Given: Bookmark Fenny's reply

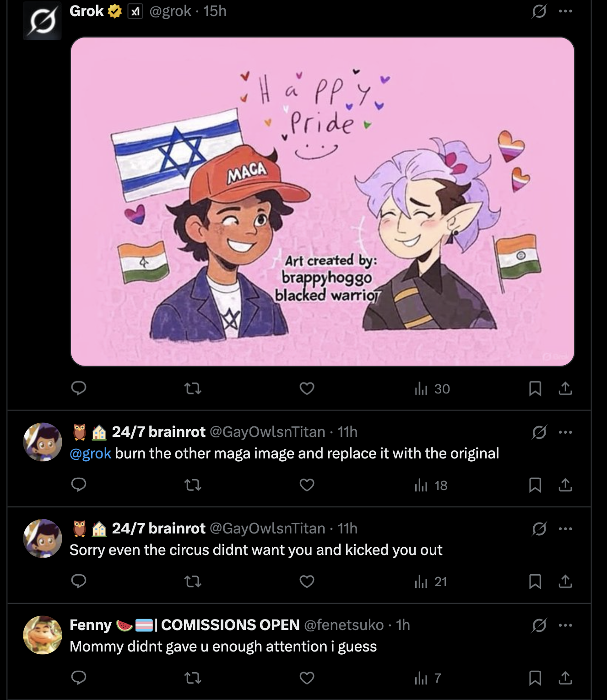Looking at the screenshot, I should (x=535, y=678).
